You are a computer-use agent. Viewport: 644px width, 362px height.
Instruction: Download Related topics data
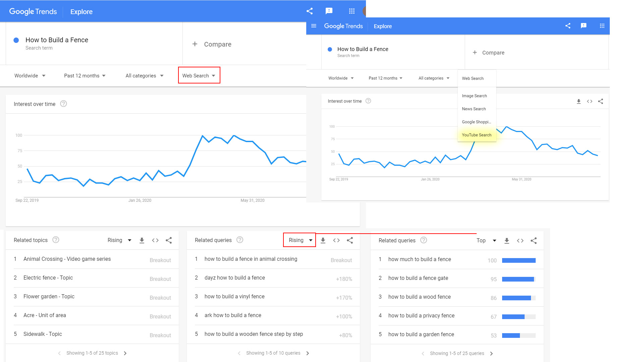[x=142, y=240]
